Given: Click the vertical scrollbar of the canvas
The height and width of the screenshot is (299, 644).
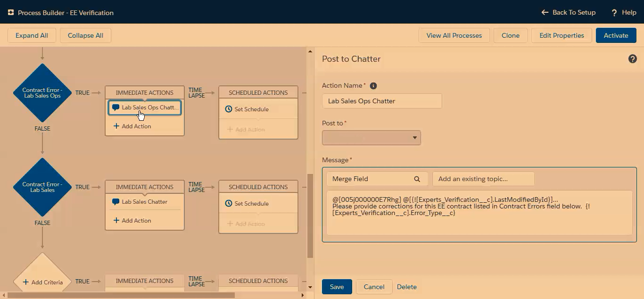Looking at the screenshot, I should [x=310, y=216].
